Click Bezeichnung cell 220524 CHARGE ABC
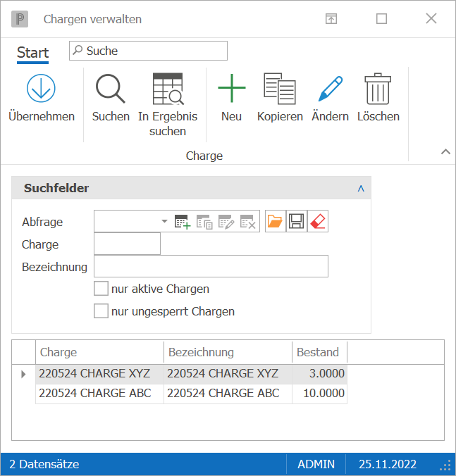Image resolution: width=456 pixels, height=476 pixels. (228, 394)
